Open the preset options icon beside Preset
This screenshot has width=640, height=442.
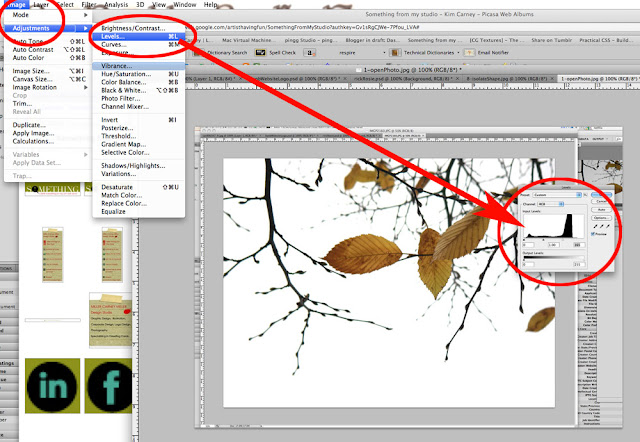[585, 195]
